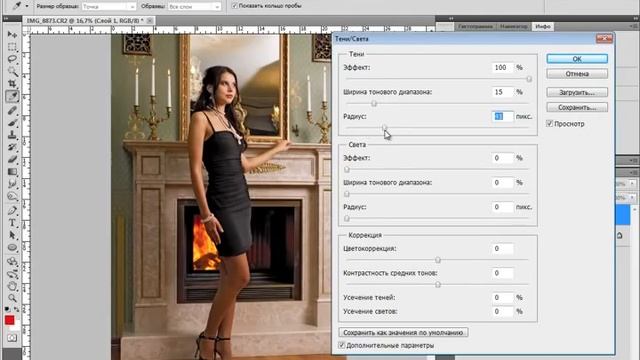Viewport: 640px width, 360px height.
Task: Click OK in Тени/Света dialog
Action: click(577, 59)
